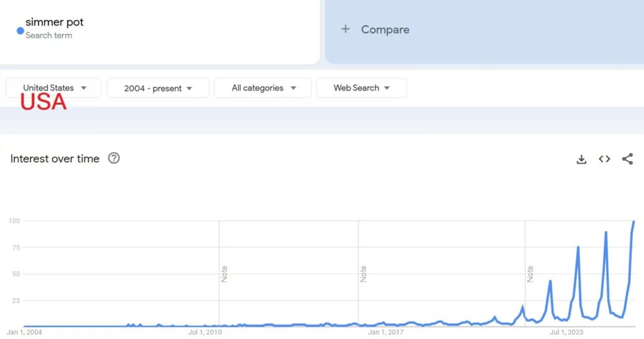
Task: Open the Note above Jan 1, 2017
Action: click(364, 274)
